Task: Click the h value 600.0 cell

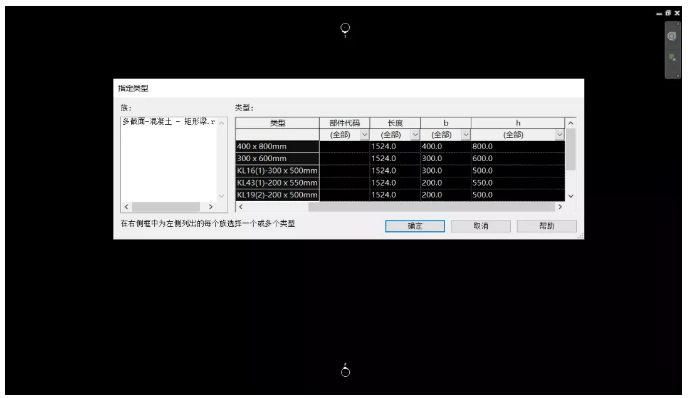Action: (518, 158)
